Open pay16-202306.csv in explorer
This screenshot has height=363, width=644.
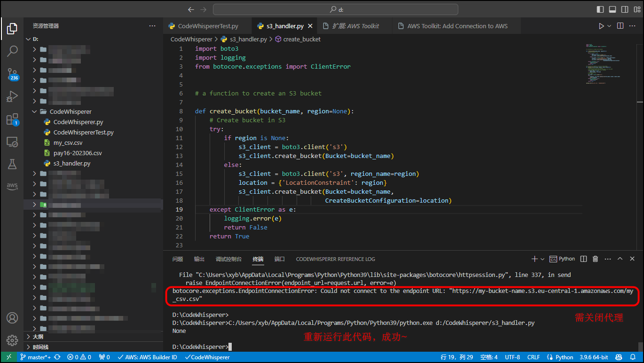[78, 153]
